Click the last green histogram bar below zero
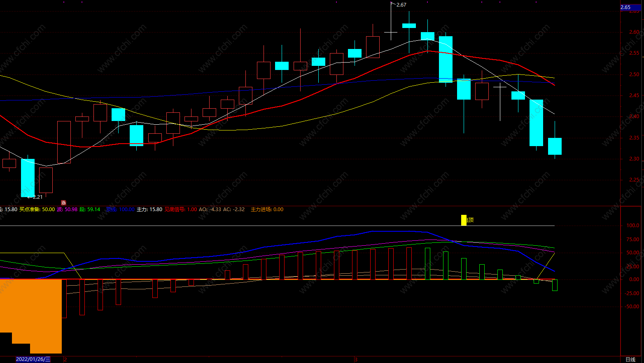Viewport: 644px width, 363px height. [x=555, y=285]
